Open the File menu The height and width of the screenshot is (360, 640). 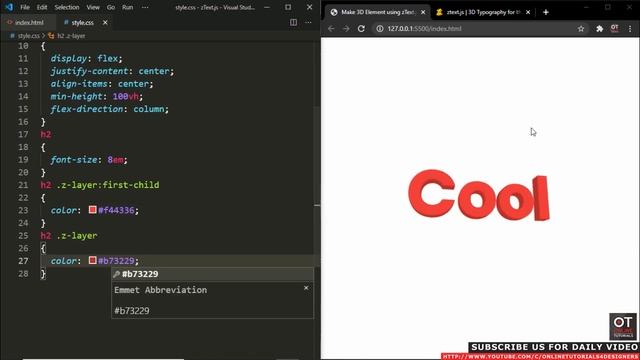[x=25, y=7]
